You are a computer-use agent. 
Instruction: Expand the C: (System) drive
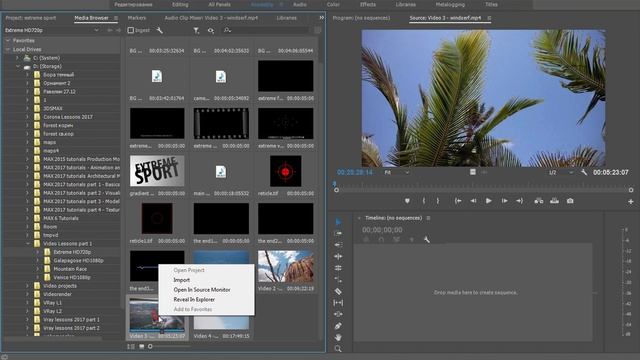click(18, 58)
